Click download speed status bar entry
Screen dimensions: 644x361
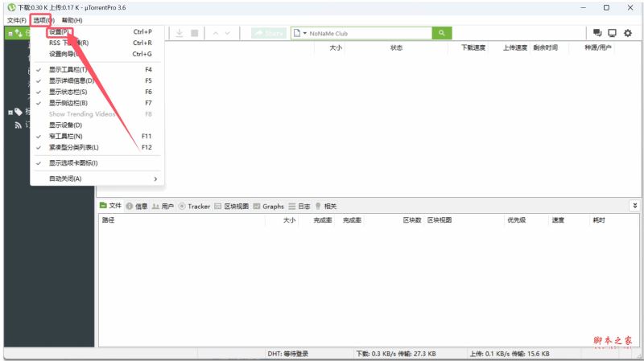click(x=396, y=354)
